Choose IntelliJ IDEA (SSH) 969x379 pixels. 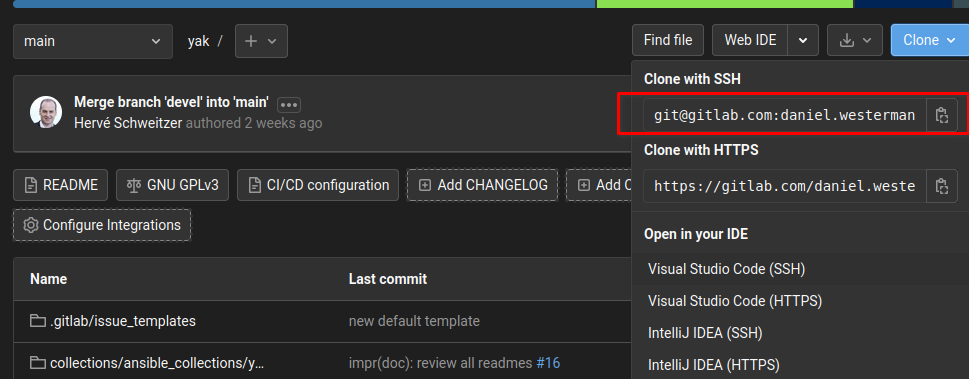click(705, 333)
